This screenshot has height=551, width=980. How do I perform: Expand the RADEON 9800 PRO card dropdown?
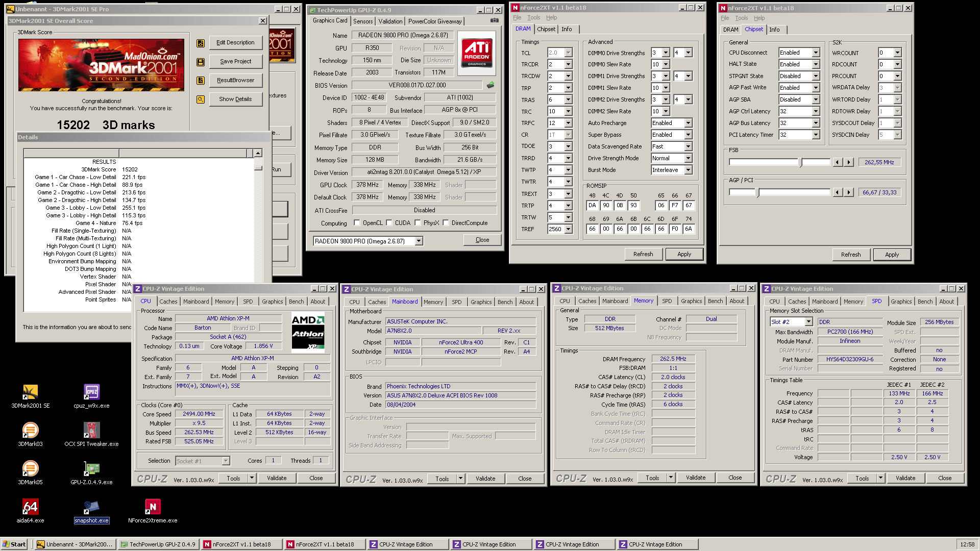point(419,241)
